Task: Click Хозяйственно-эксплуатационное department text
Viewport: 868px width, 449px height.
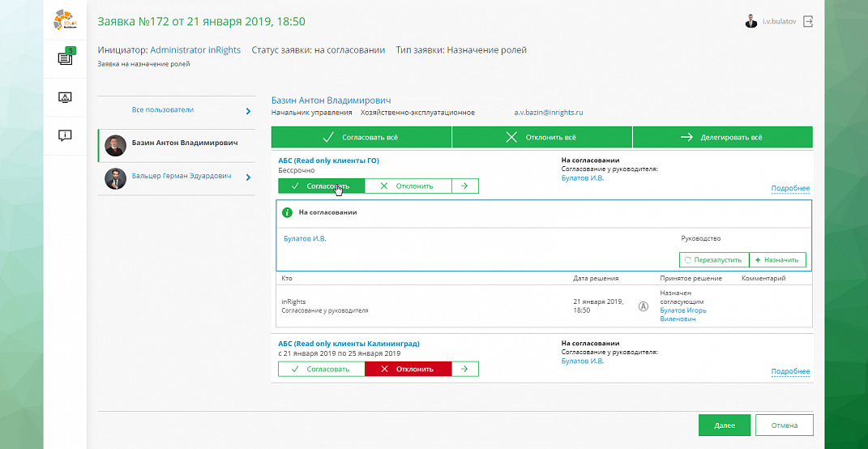Action: pos(417,113)
